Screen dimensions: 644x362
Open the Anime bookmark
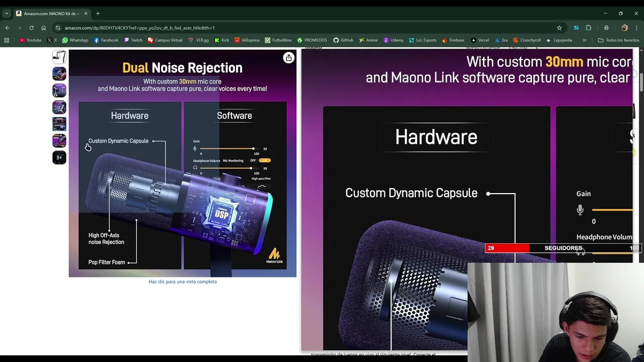[x=368, y=40]
